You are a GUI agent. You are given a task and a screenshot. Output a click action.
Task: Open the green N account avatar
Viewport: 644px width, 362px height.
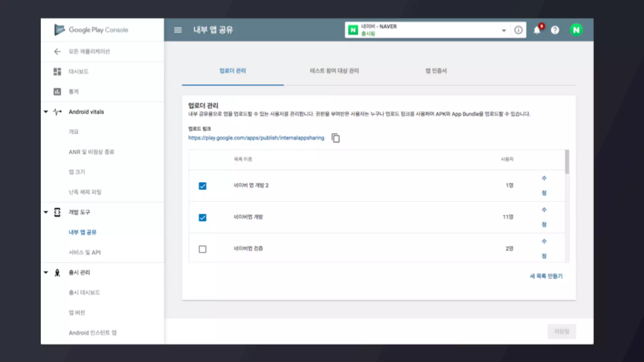pyautogui.click(x=576, y=30)
